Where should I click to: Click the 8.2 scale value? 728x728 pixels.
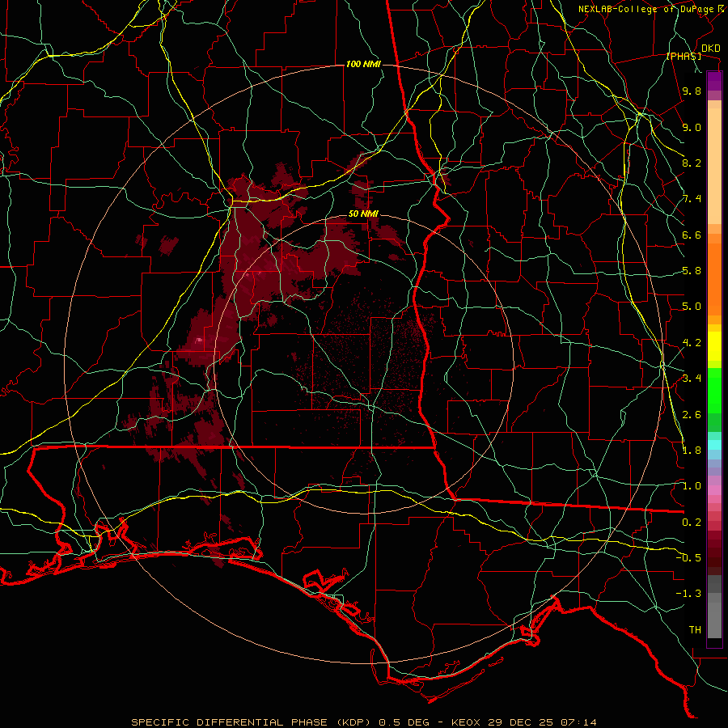click(692, 163)
